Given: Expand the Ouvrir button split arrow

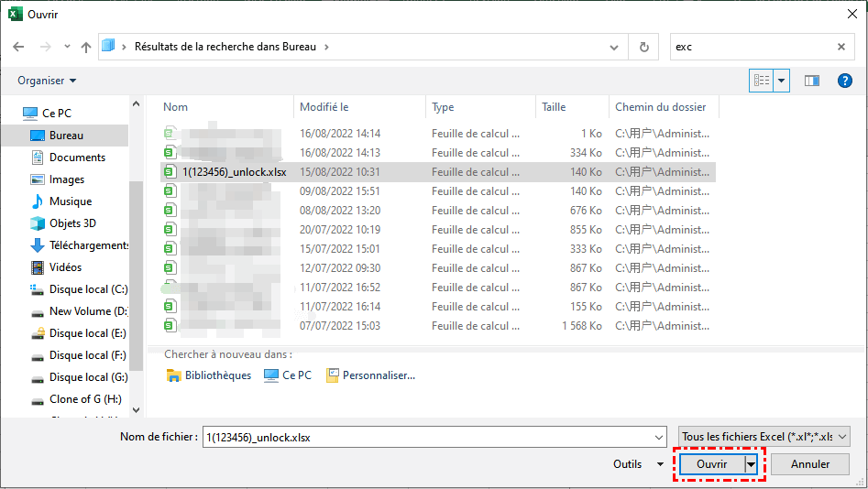Looking at the screenshot, I should [753, 464].
